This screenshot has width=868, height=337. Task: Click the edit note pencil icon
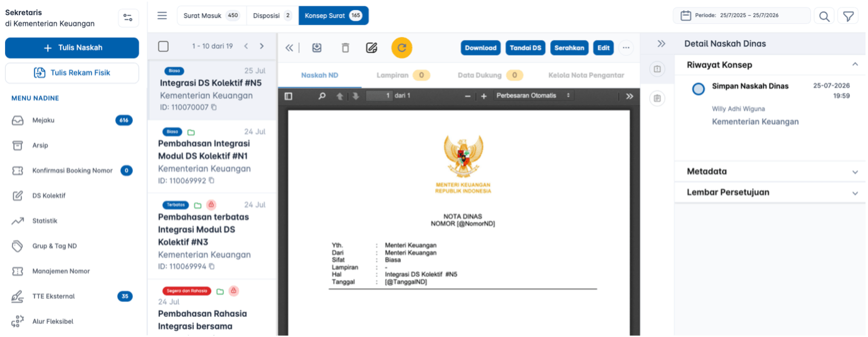coord(371,48)
